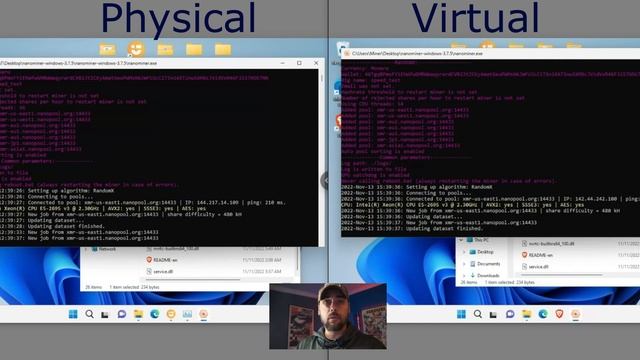Click service.dll file icon in Virtual Explorer
This screenshot has height=360, width=640.
coord(524,267)
